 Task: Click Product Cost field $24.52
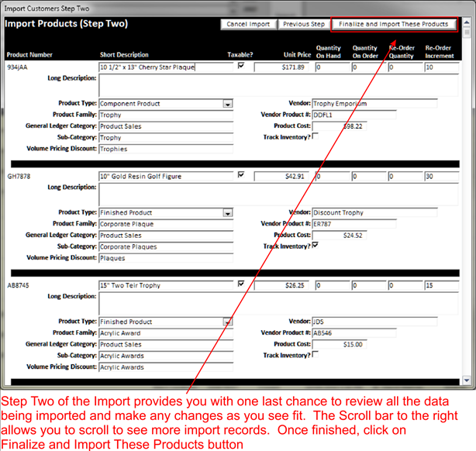click(x=340, y=236)
